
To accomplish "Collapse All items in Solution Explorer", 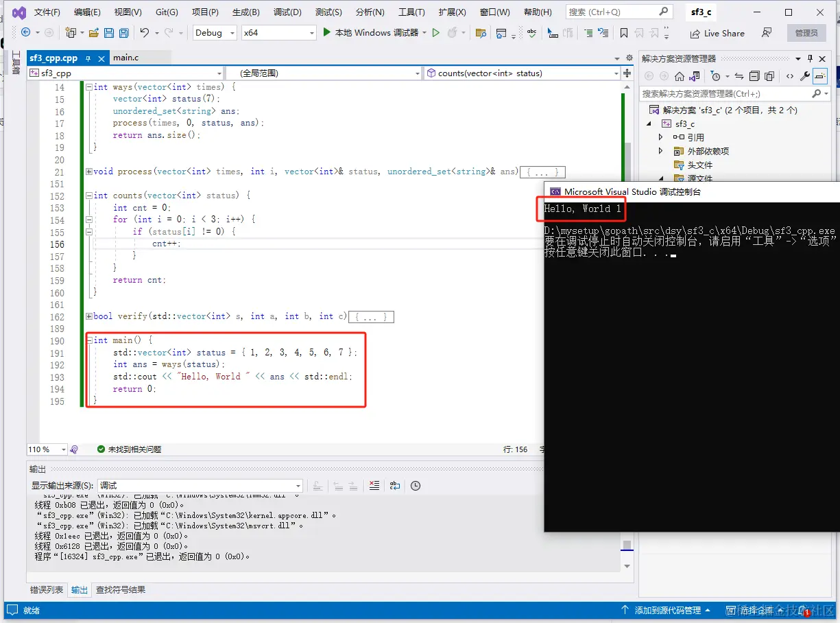I will (x=754, y=76).
